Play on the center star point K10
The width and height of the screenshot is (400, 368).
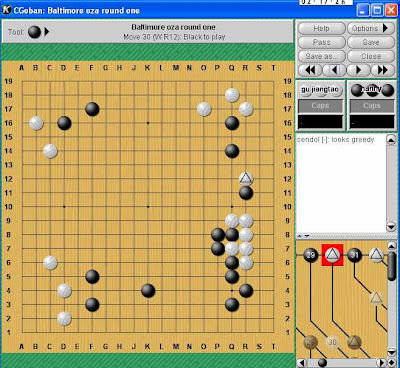148,207
